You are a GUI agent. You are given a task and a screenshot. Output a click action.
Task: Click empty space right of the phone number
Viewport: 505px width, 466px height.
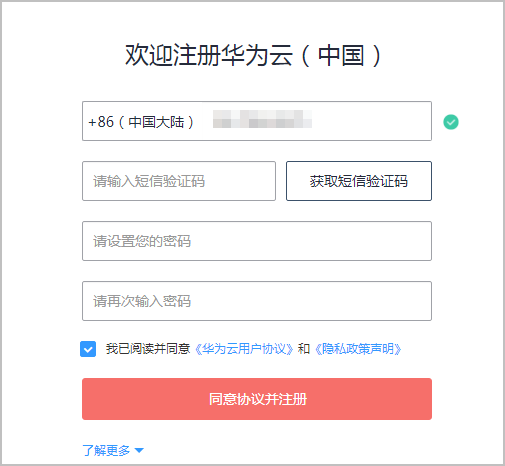[x=370, y=121]
